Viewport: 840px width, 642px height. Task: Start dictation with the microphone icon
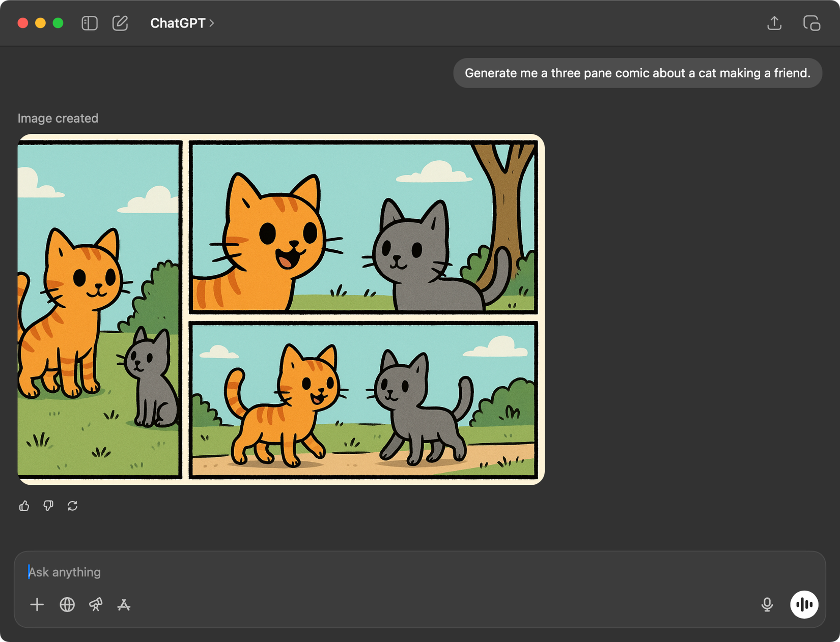coord(767,605)
